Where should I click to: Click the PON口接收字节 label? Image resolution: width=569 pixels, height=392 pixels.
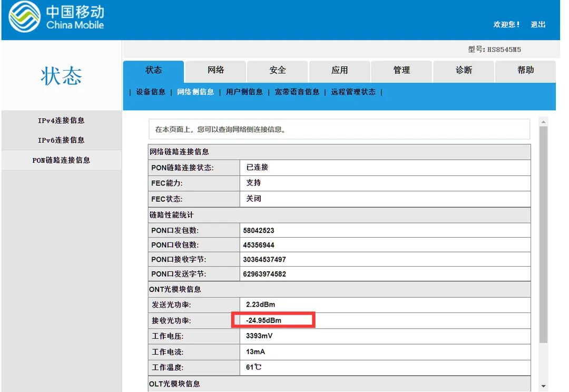[179, 260]
